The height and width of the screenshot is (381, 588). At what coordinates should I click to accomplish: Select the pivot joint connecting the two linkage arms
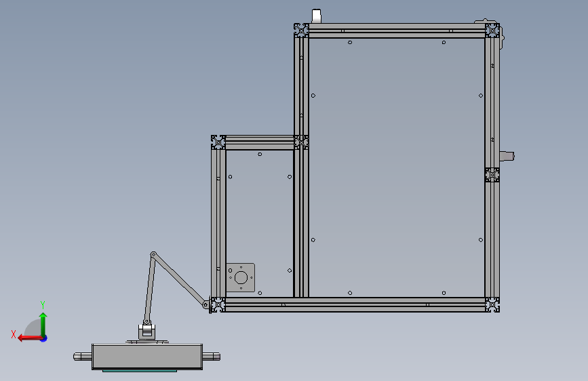point(153,255)
